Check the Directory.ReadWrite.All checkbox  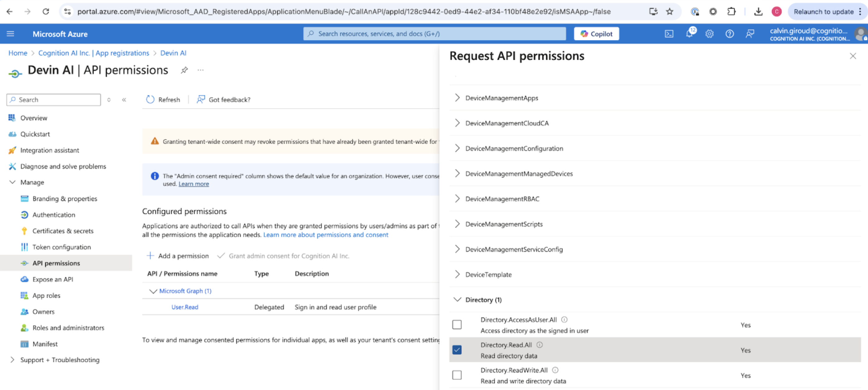tap(457, 375)
